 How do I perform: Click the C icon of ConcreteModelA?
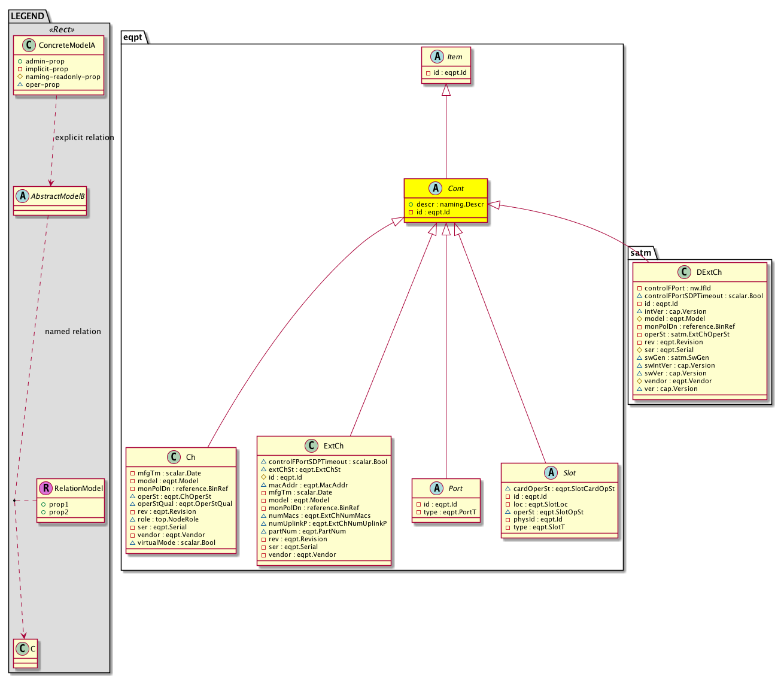tap(28, 46)
